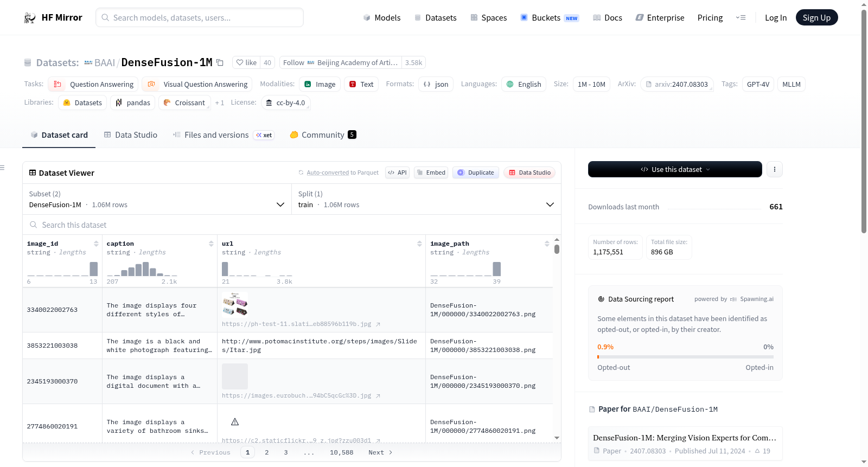
Task: Open the Pricing page link
Action: coord(710,18)
